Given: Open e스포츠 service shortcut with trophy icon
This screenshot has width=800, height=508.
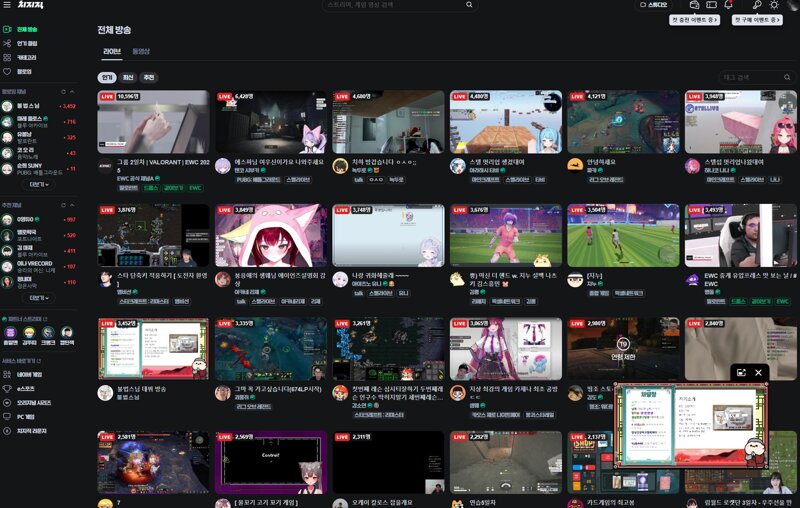Looking at the screenshot, I should point(19,389).
